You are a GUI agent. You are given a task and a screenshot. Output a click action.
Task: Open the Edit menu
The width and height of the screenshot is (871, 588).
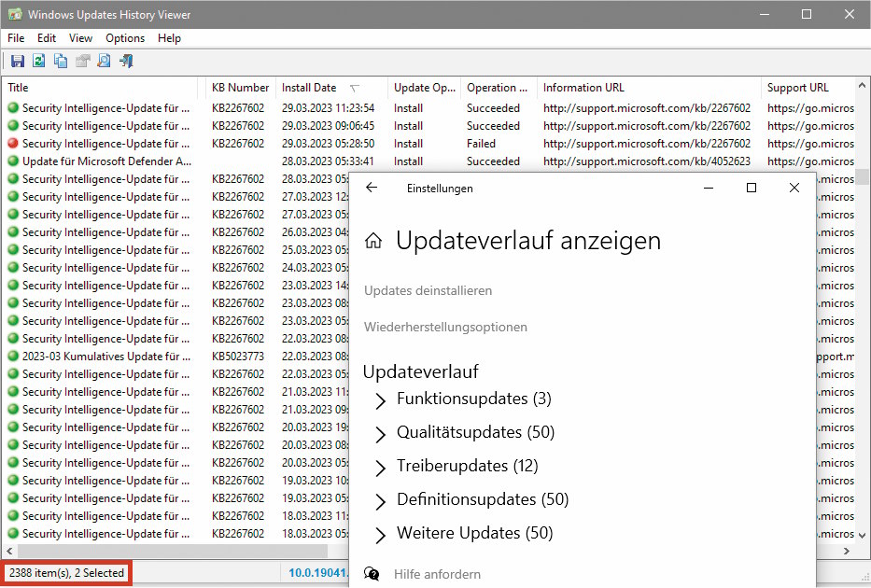[47, 38]
